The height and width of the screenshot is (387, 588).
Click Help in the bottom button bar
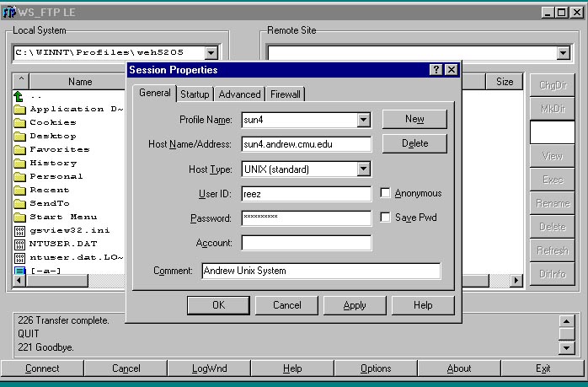[x=292, y=368]
